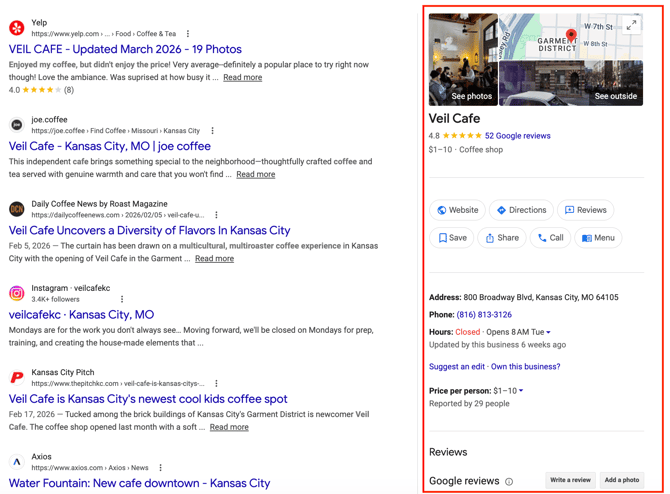The image size is (670, 494).
Task: Click the Instagram logo icon
Action: click(x=17, y=293)
